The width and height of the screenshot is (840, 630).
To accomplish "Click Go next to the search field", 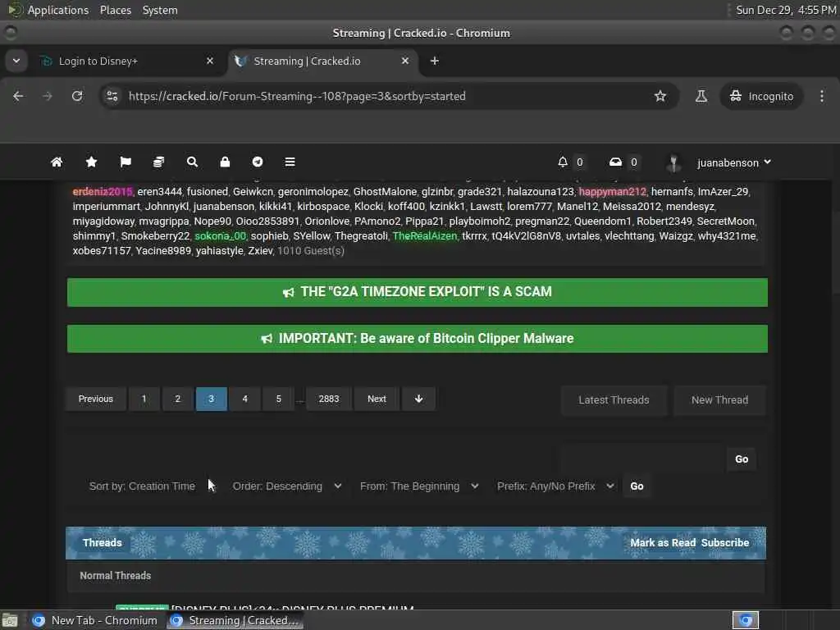I will (742, 459).
